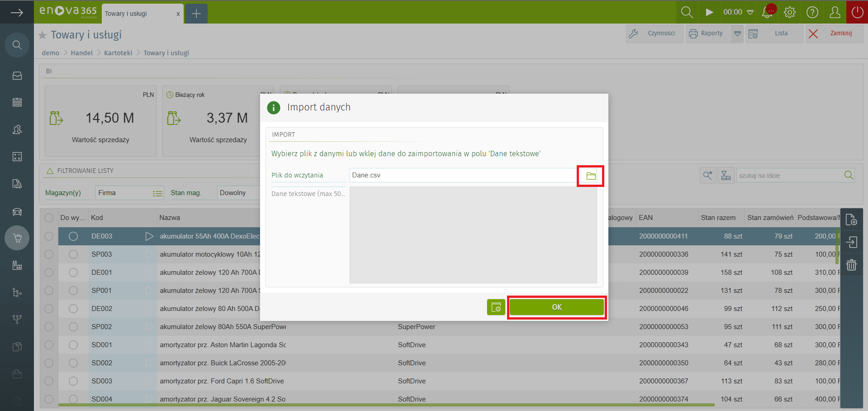The image size is (868, 411).
Task: Click the add new document icon
Action: (851, 220)
